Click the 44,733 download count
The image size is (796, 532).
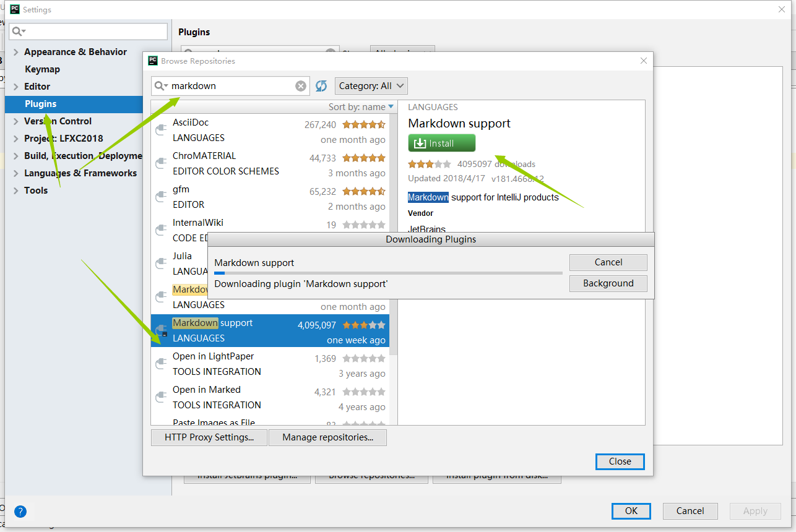322,158
